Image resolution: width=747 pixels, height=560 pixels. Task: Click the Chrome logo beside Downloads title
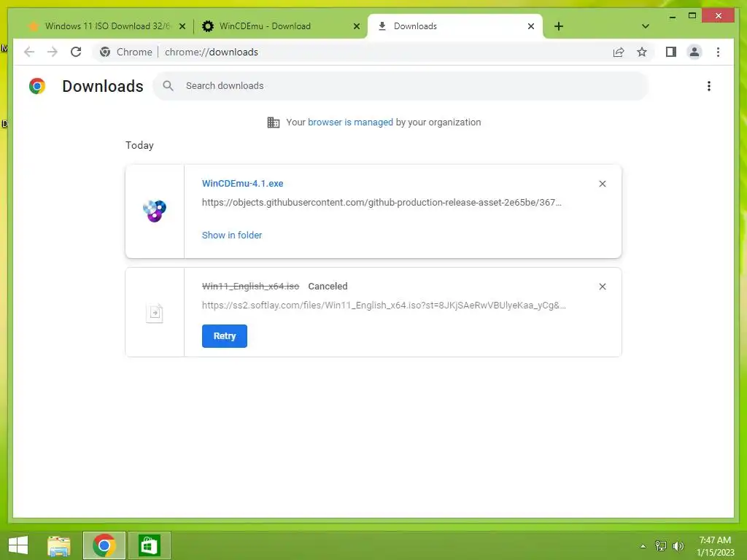37,86
